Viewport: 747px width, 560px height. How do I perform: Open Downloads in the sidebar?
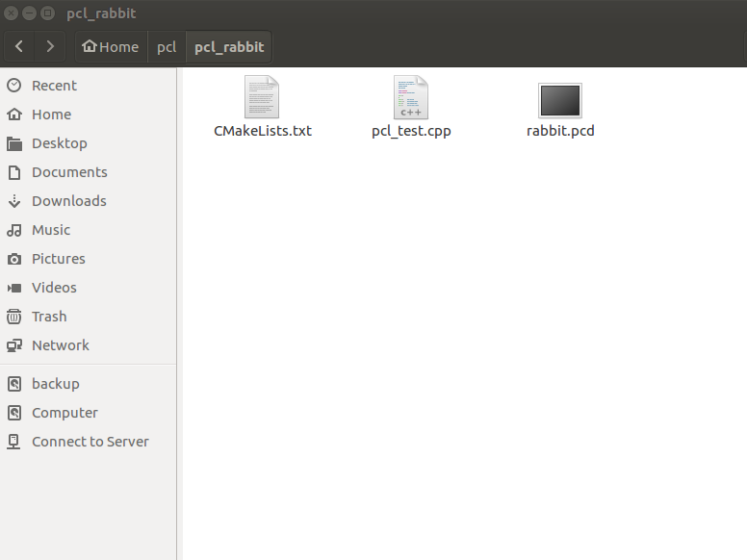point(89,201)
